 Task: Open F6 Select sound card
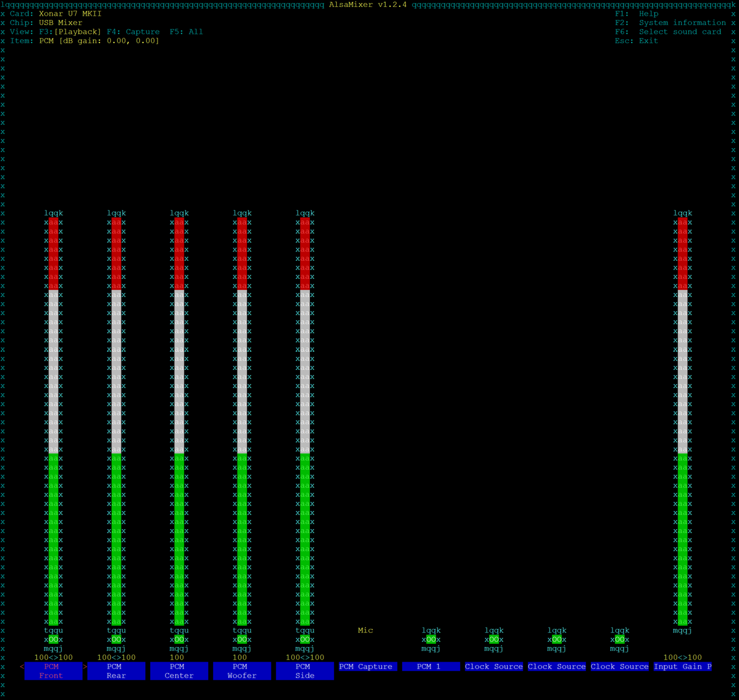click(x=668, y=32)
